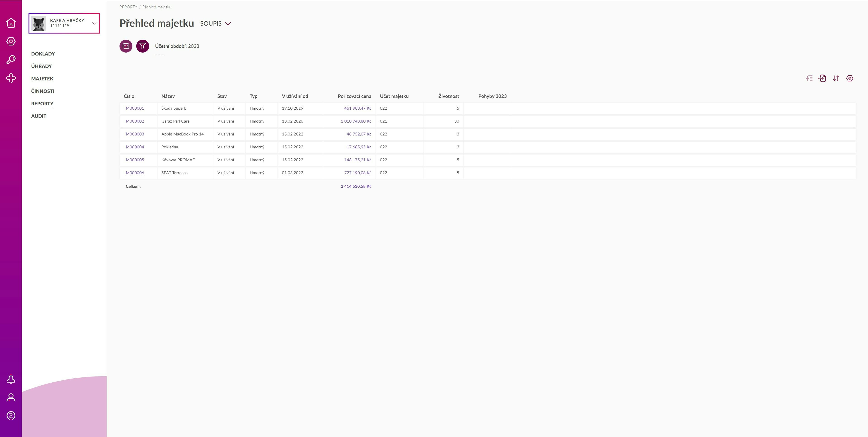Open the settings hexagon icon in sidebar
This screenshot has height=437, width=868.
coord(11,41)
